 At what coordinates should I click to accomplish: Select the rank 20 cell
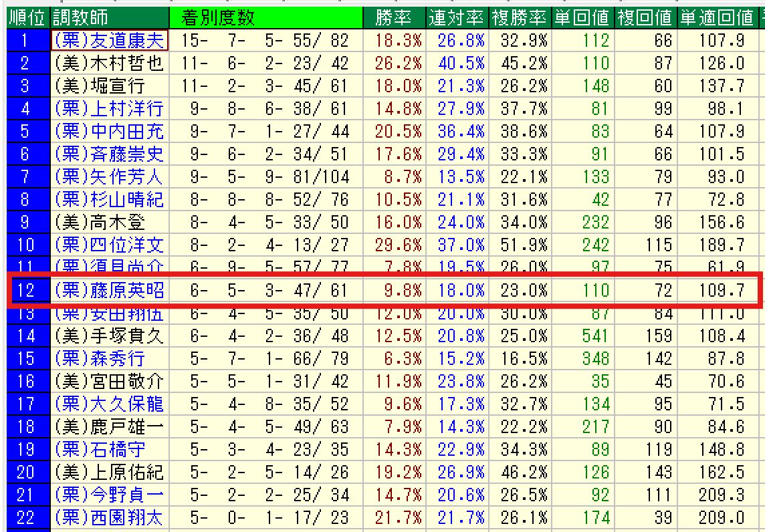click(x=25, y=472)
